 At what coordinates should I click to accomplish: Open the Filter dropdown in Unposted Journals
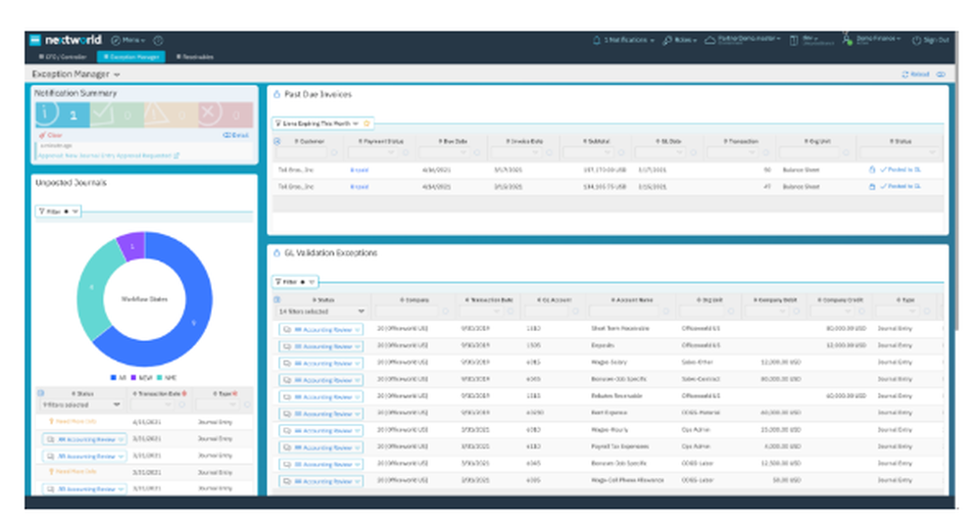tap(59, 212)
